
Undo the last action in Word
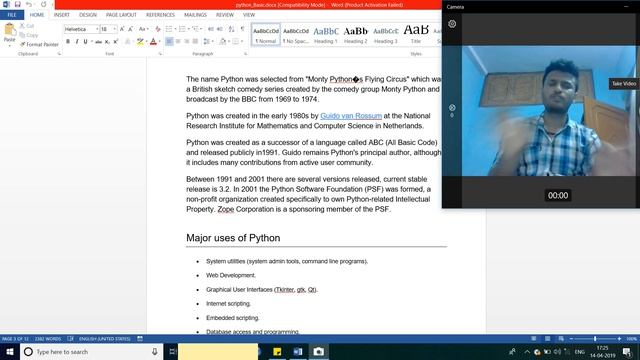click(x=29, y=4)
